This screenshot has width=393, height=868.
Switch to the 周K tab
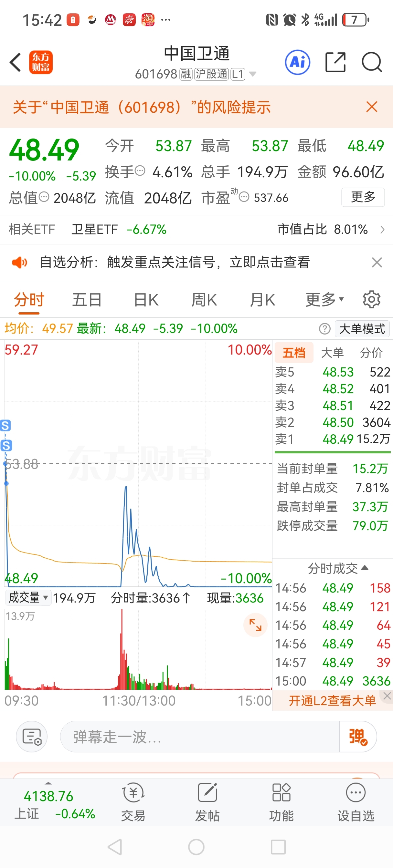click(204, 300)
